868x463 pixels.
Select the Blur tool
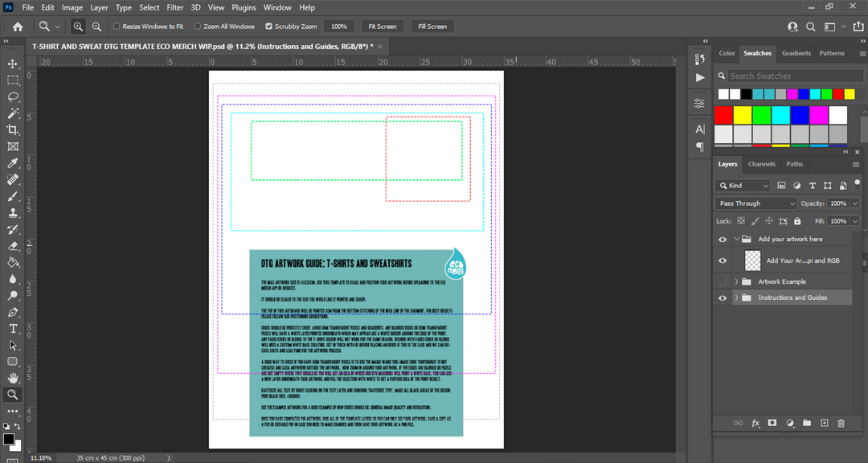tap(12, 279)
